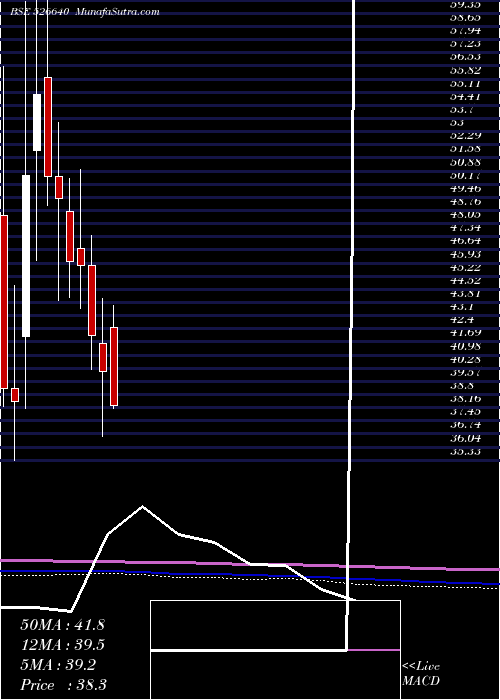Click the '5MA : 39.2' indicator value
Viewport: 500px width, 700px height.
coord(58,665)
